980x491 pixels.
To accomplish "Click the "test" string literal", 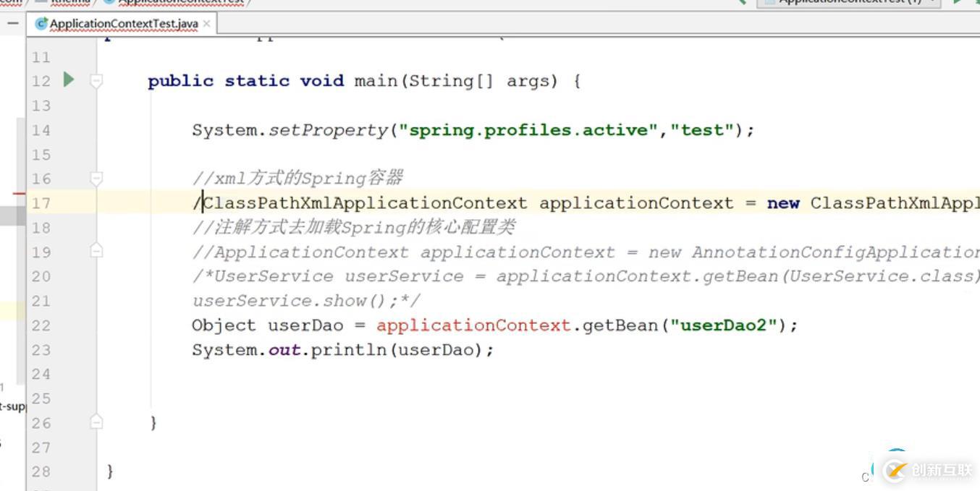I will tap(702, 130).
